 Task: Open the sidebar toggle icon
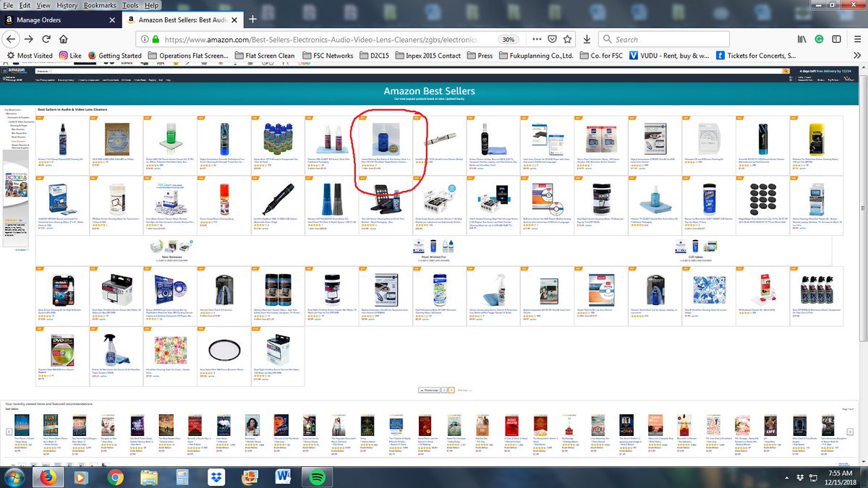(837, 39)
